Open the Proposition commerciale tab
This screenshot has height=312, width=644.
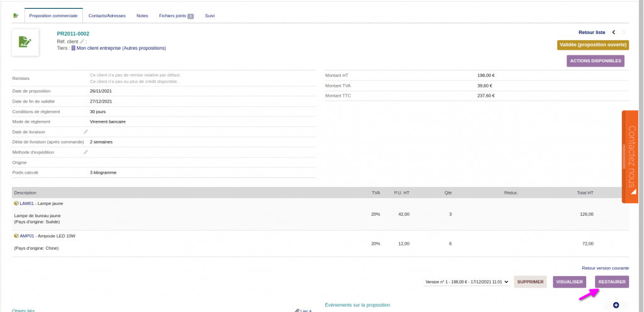pos(53,16)
